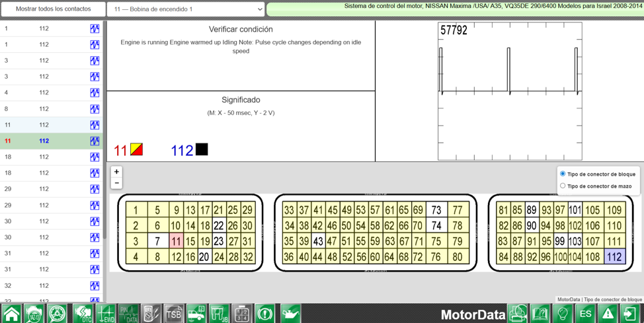The width and height of the screenshot is (644, 323).
Task: Click the 'Verificar condición' heading
Action: coord(241,29)
